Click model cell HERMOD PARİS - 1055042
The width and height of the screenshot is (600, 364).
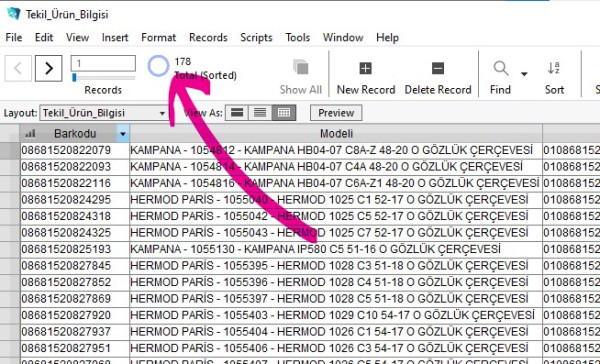[x=336, y=216]
